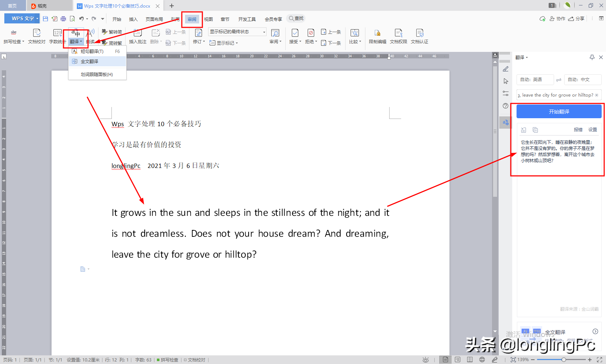
Task: Switch to the 插入 ribbon tab
Action: coord(133,19)
